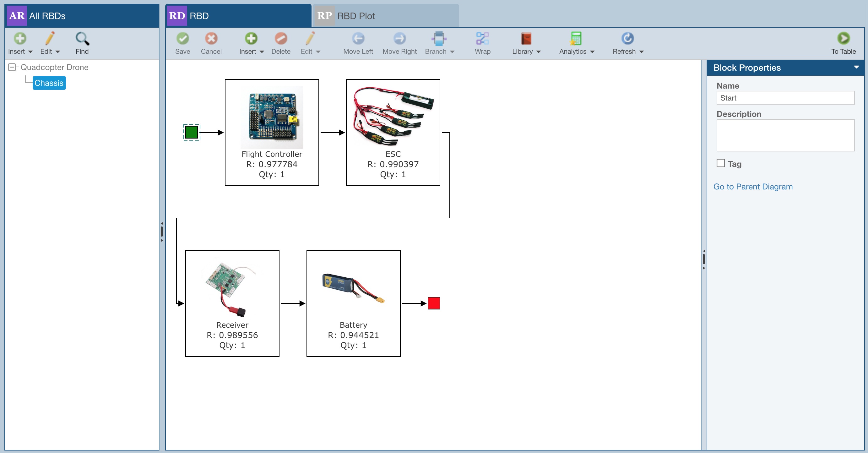Screen dimensions: 868x453
Task: Click the Move Left arrow icon
Action: (358, 38)
